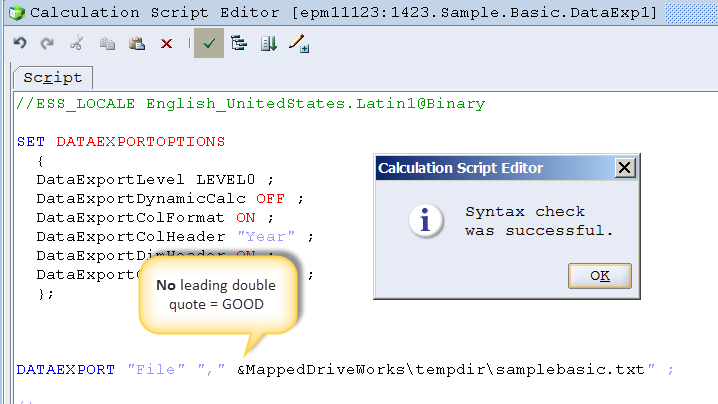Image resolution: width=718 pixels, height=404 pixels.
Task: Click 'DataExportColFormat' option name
Action: point(131,218)
